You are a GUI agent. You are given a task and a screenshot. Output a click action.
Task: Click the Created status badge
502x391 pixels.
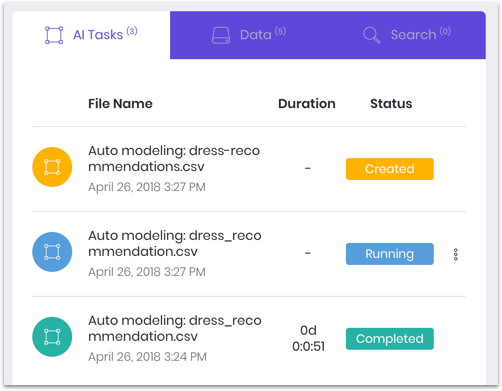coord(390,169)
